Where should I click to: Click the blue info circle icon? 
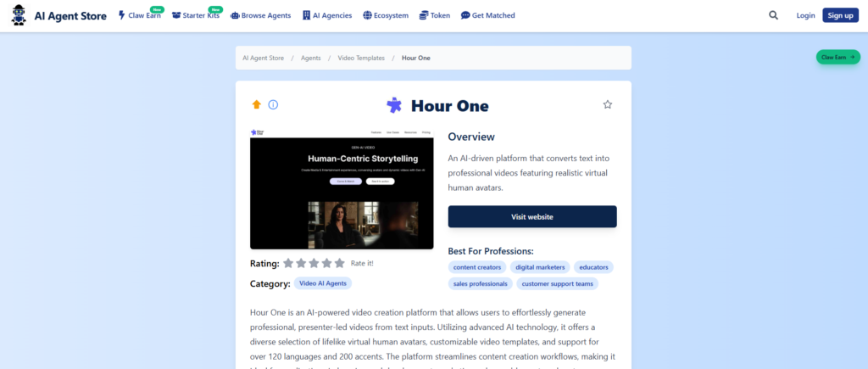click(x=273, y=105)
